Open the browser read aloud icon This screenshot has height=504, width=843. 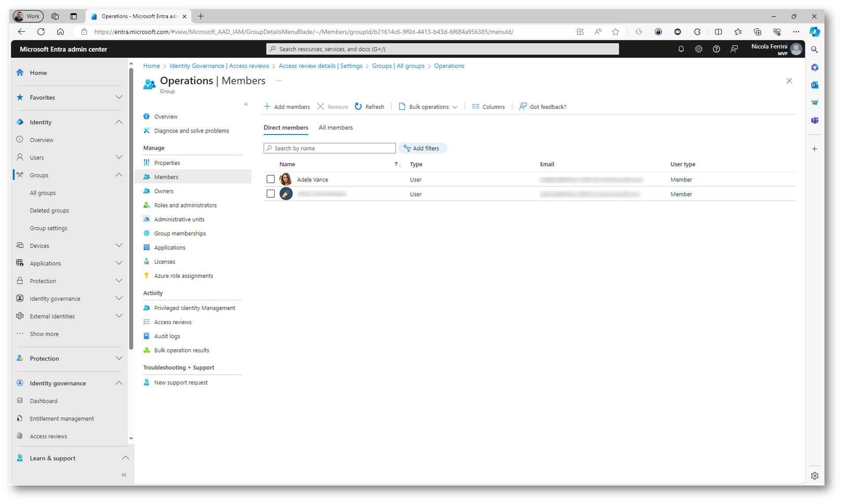598,32
